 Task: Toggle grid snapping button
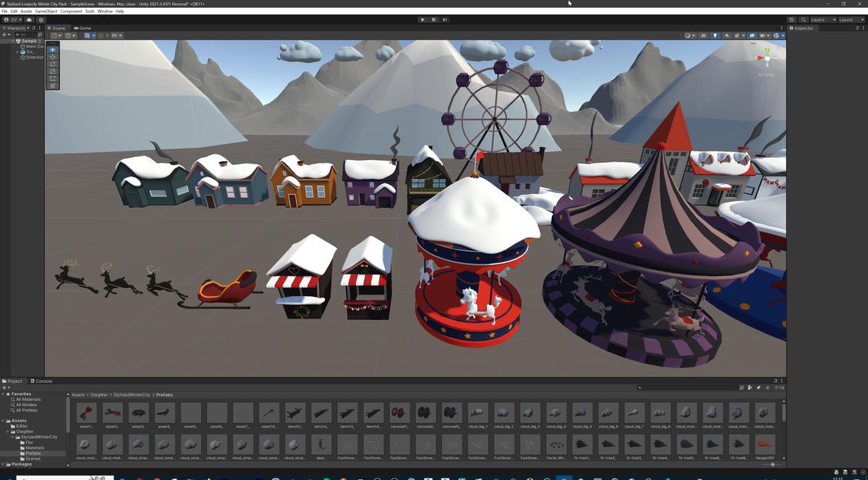(103, 35)
